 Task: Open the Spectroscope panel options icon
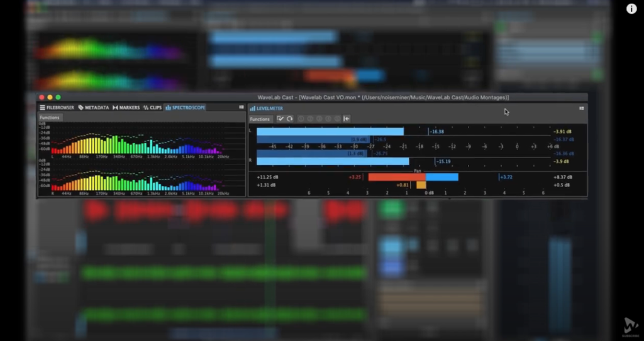point(241,107)
